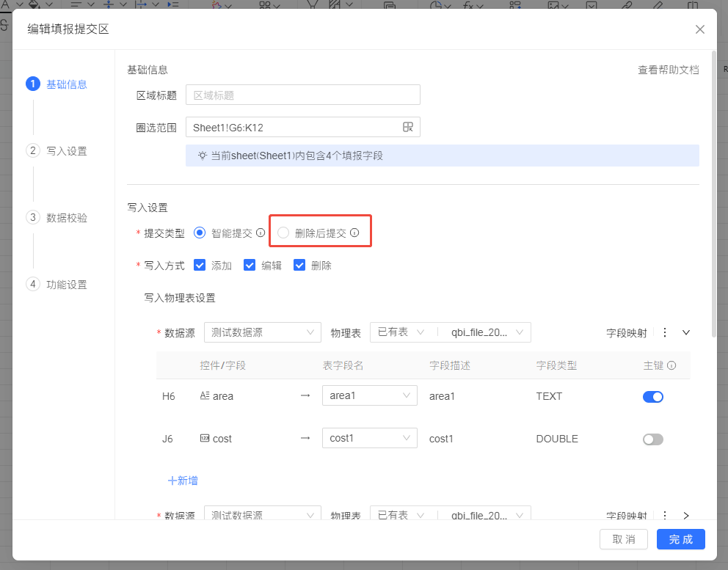Viewport: 728px width, 570px height.
Task: Go to 数据校验 step
Action: pyautogui.click(x=66, y=218)
